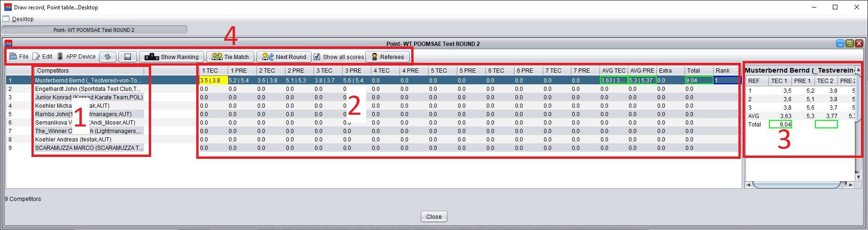Toggle the Desktop checkbox
The image size is (868, 230).
6,19
